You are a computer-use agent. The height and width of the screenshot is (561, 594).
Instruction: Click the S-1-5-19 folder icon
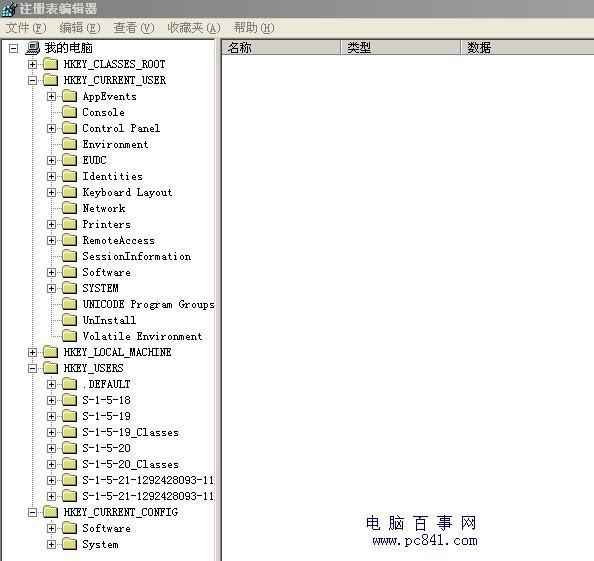point(69,416)
